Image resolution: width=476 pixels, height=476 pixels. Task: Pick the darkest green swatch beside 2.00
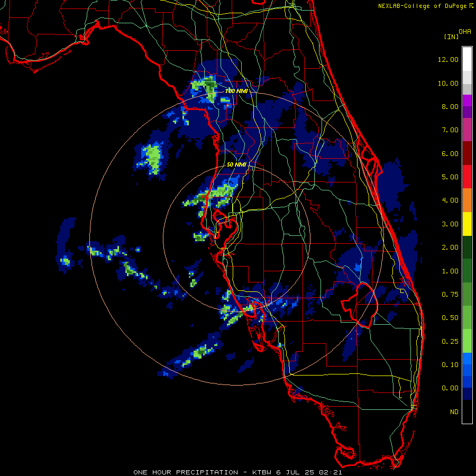tap(467, 248)
